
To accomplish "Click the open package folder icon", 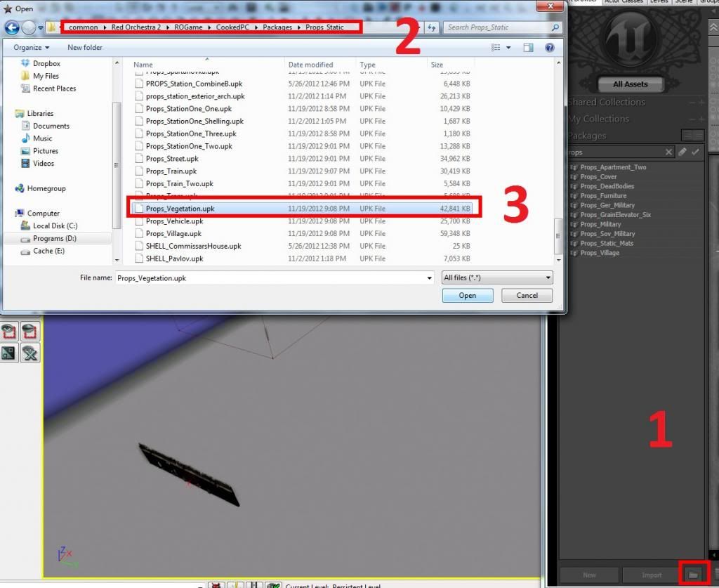I will tap(693, 575).
